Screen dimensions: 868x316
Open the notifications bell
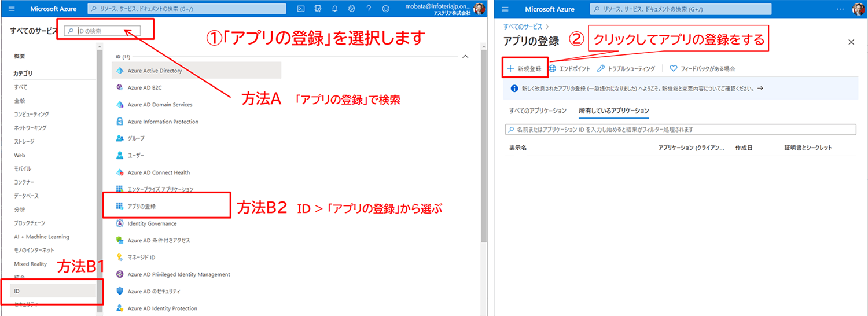[334, 9]
